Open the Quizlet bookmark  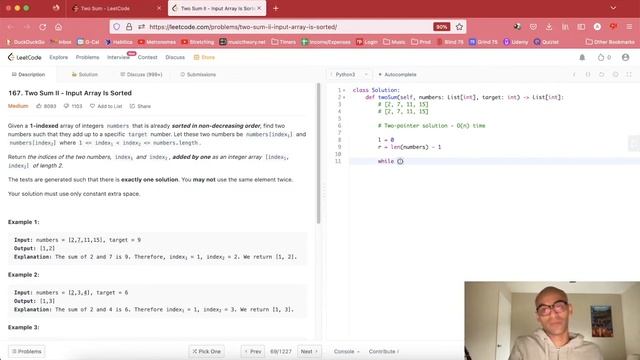click(x=546, y=42)
